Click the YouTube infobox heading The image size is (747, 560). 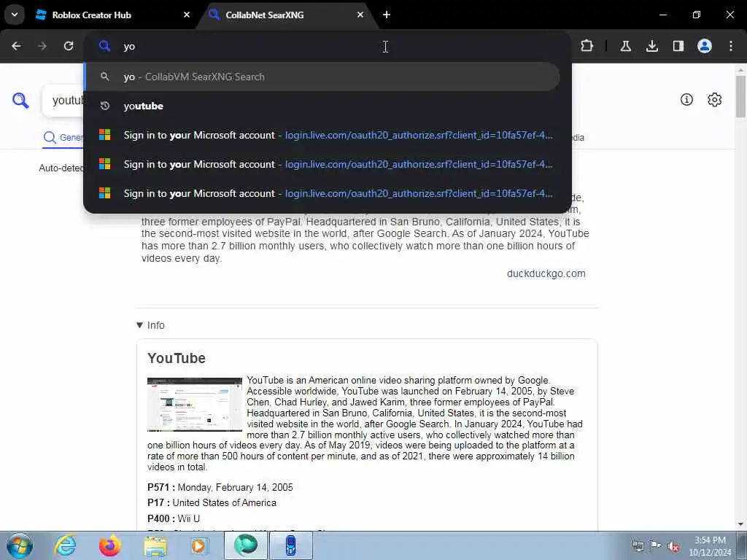pyautogui.click(x=177, y=358)
